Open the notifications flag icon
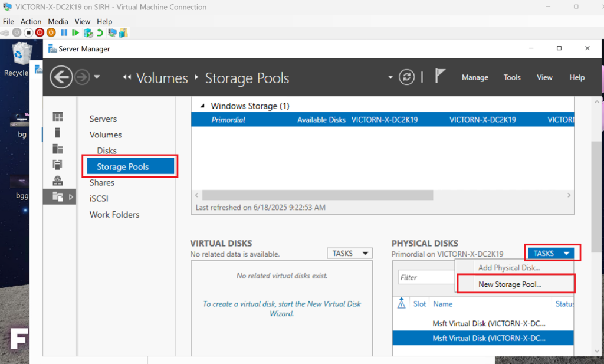This screenshot has height=364, width=604. 440,77
